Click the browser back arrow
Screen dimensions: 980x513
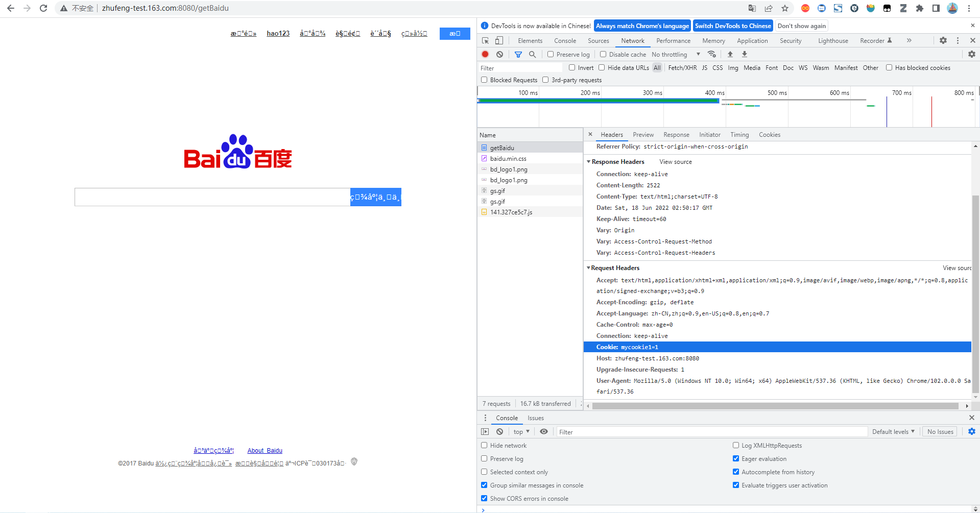11,8
